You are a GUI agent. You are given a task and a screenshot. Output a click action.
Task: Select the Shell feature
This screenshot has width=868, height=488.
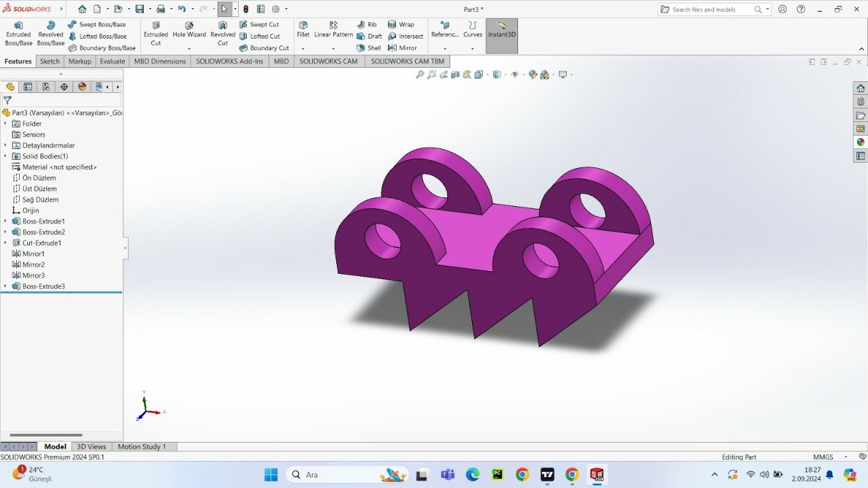[369, 48]
